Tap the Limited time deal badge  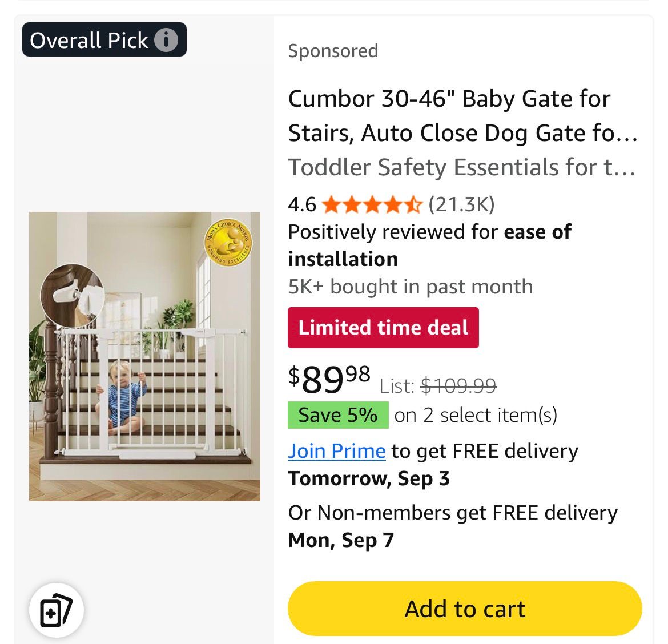pyautogui.click(x=383, y=328)
